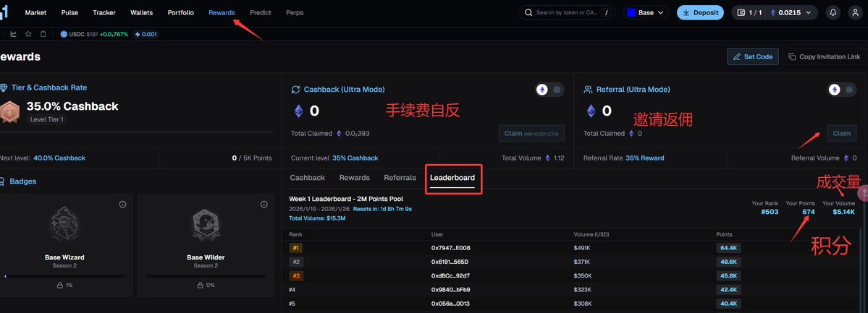Switch to the Cashback tab

308,178
